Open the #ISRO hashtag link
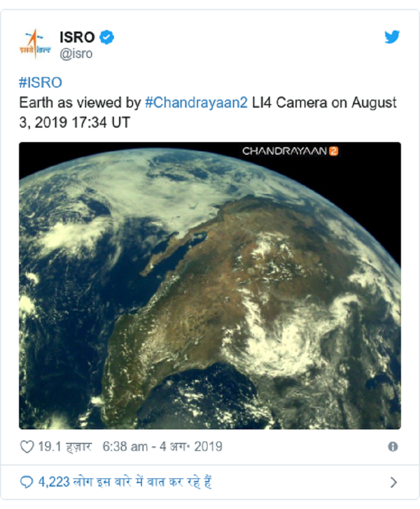This screenshot has height=509, width=420. tap(40, 83)
